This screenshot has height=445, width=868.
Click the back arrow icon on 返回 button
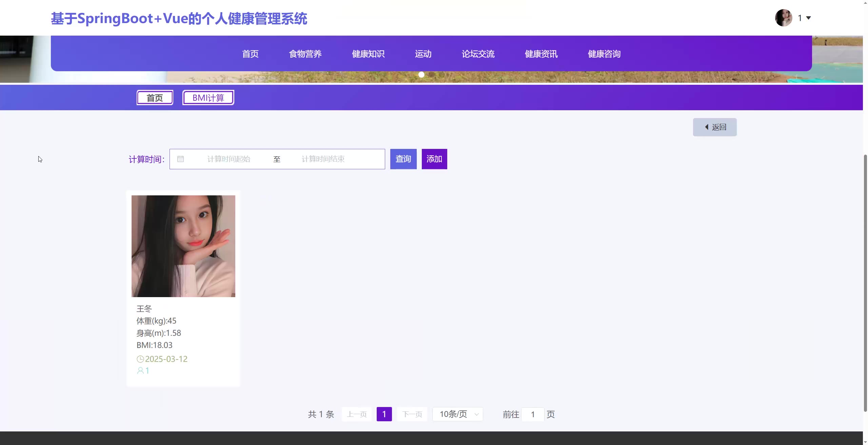click(707, 127)
